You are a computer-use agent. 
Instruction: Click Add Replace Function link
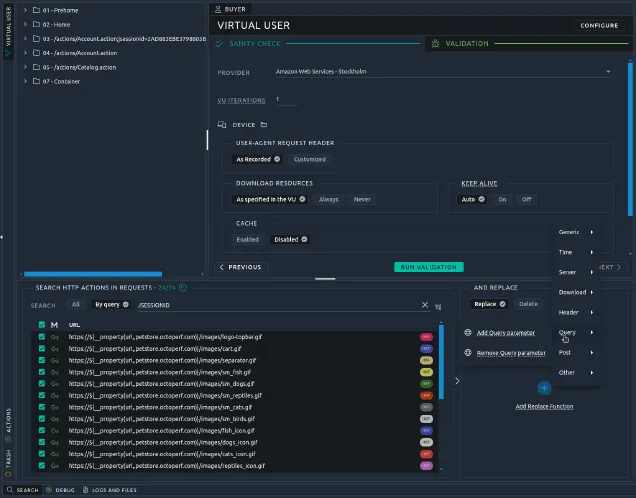click(544, 406)
